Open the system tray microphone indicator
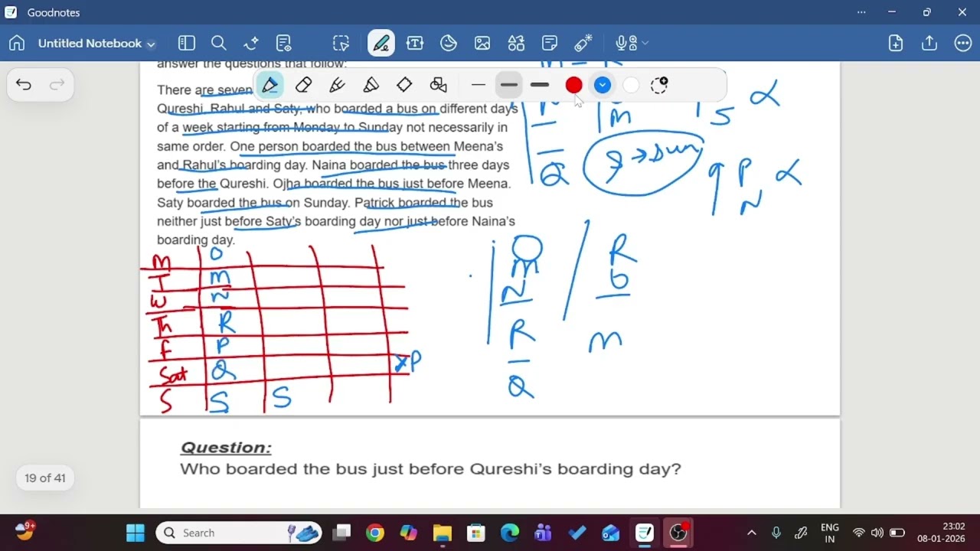980x551 pixels. click(x=776, y=533)
